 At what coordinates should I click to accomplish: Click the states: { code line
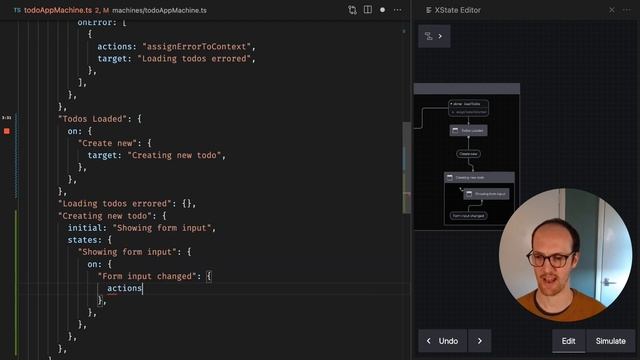tap(89, 240)
